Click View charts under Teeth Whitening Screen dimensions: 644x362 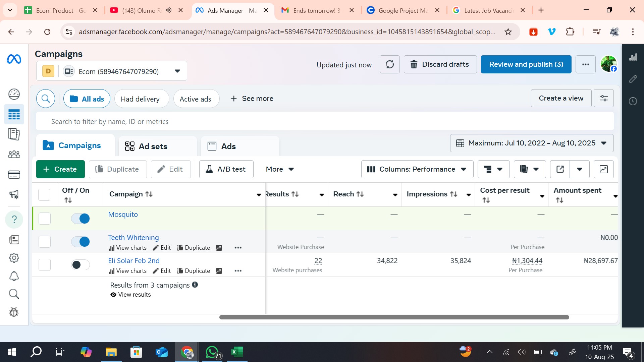point(127,248)
